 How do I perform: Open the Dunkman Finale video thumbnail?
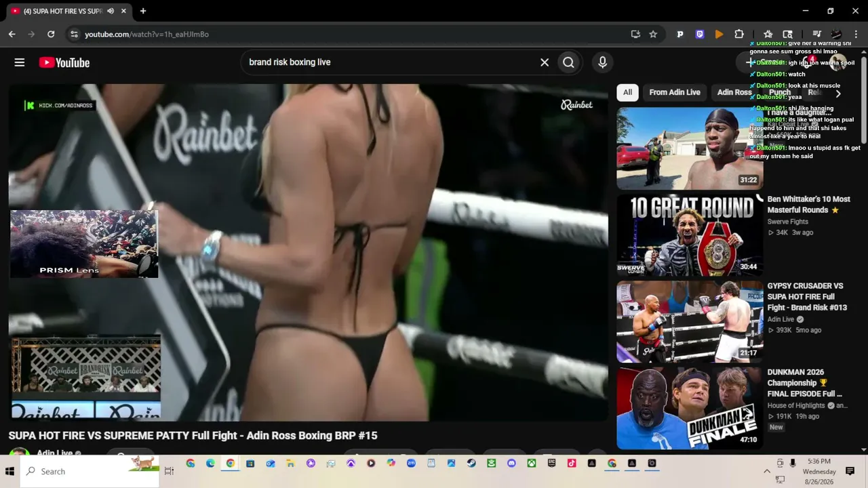point(690,408)
